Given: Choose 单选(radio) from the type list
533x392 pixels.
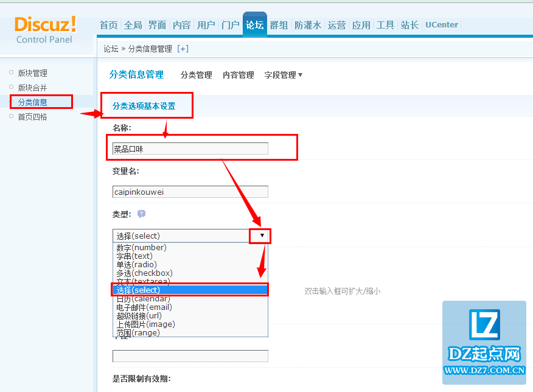Looking at the screenshot, I should (x=190, y=265).
